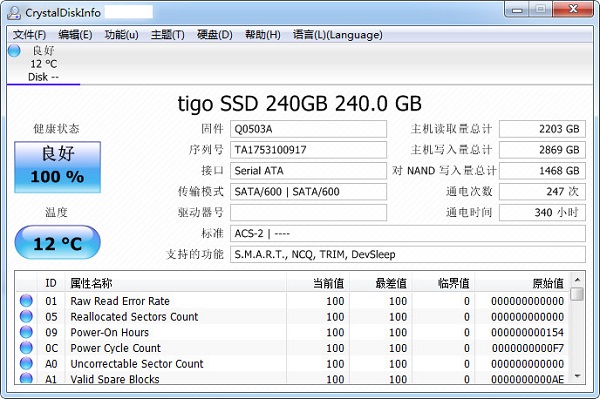Click the 原始值 column header
The image size is (600, 399).
pyautogui.click(x=522, y=283)
